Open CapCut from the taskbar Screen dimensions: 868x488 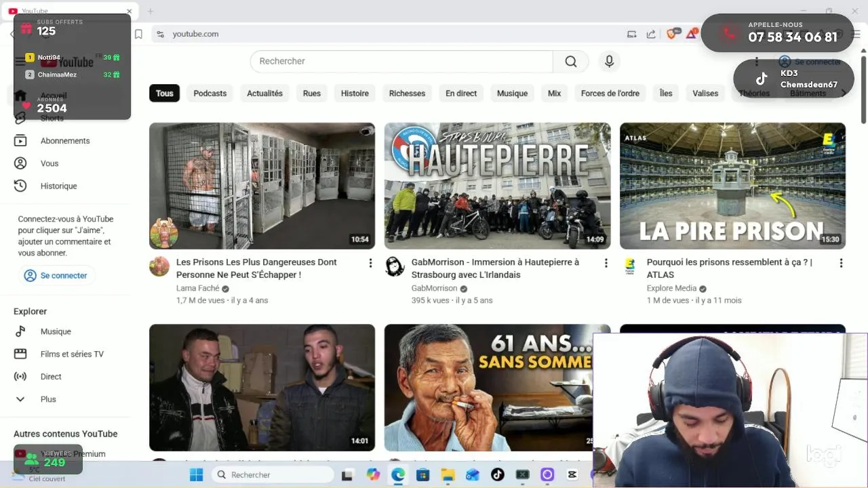[x=572, y=474]
